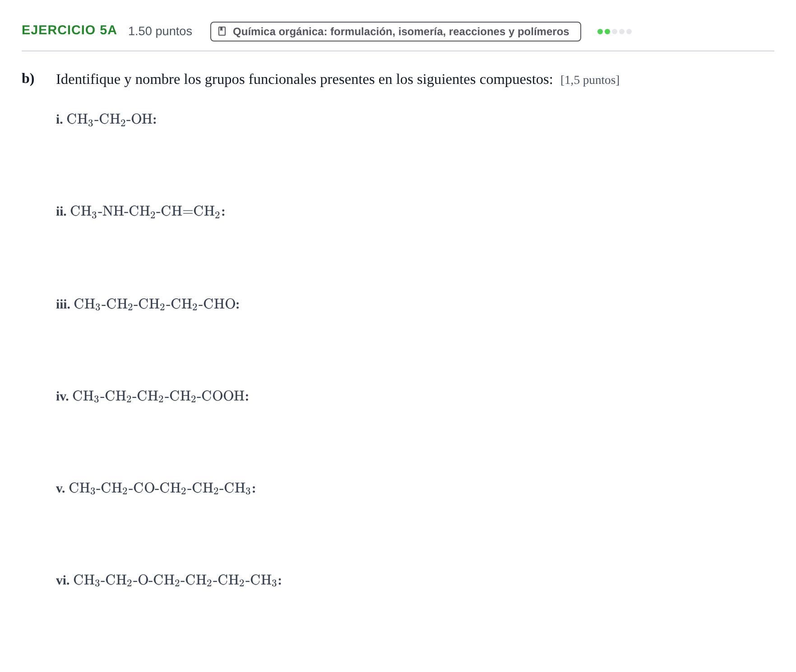Select compound vi. CH3-CH2-O-CH2-CH2-CH2-CH3

click(169, 580)
